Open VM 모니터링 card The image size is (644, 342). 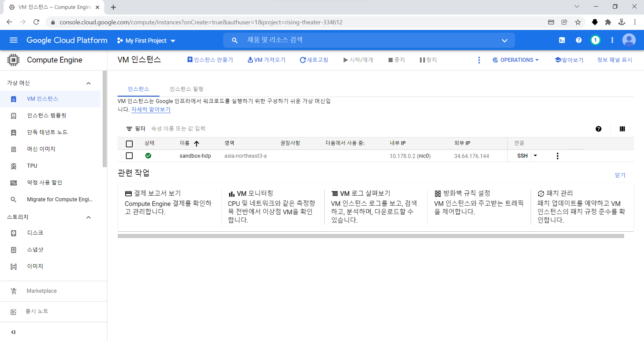[272, 207]
